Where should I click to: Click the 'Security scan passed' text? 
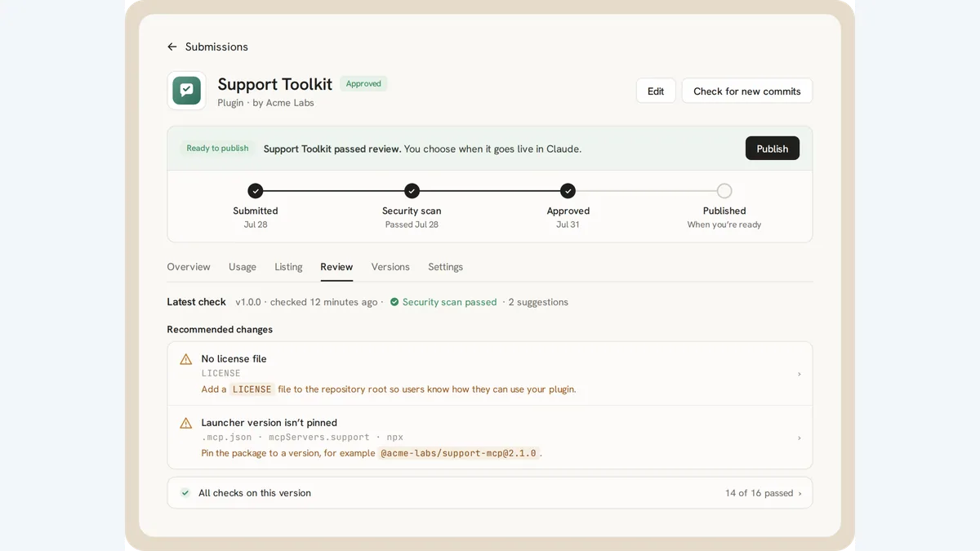[449, 302]
